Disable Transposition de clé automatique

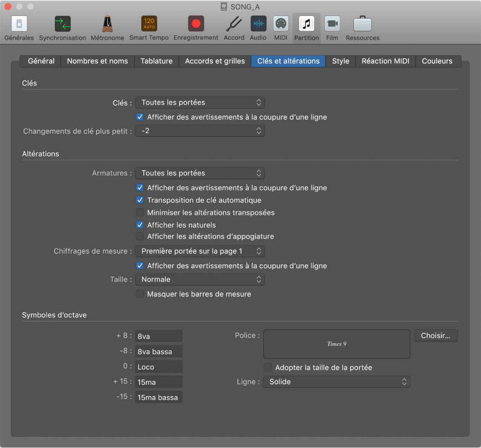pos(140,200)
